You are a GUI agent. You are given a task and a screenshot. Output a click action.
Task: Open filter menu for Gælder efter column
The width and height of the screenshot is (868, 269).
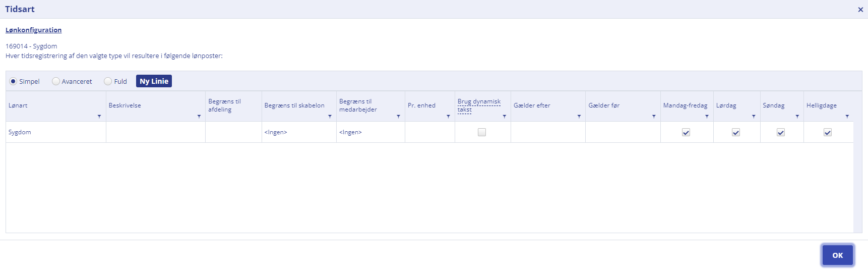point(579,117)
